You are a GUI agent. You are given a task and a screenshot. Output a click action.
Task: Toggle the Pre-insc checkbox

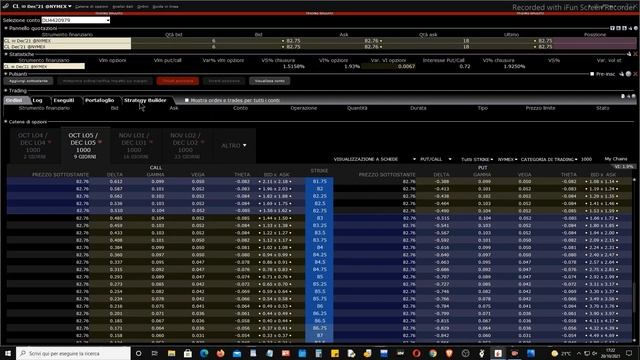pos(592,74)
